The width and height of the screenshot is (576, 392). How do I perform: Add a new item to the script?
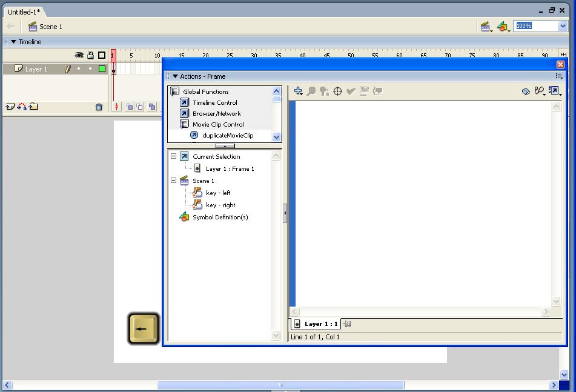pos(298,91)
